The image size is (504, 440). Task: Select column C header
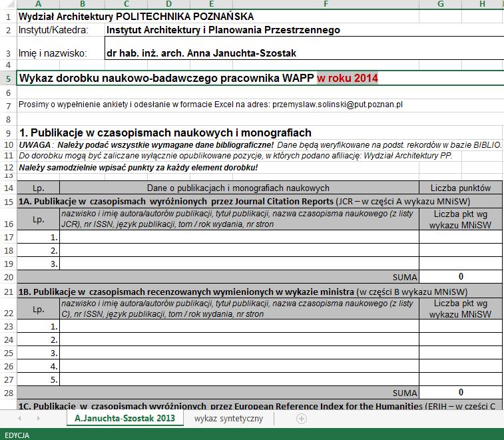[x=126, y=4]
